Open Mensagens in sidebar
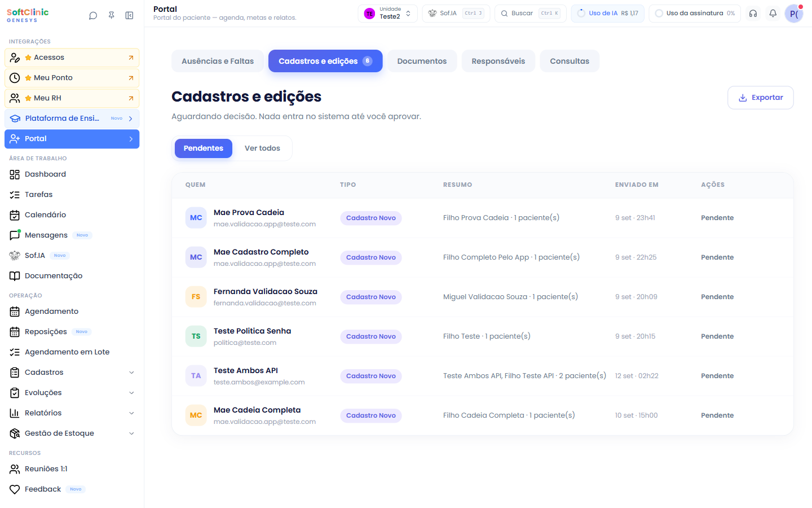This screenshot has width=812, height=508. tap(72, 235)
